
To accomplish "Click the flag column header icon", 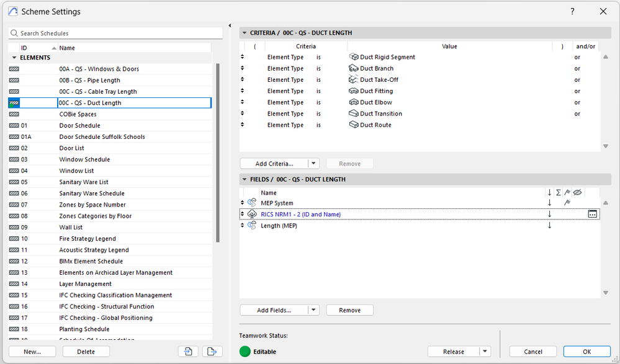I will tap(567, 192).
